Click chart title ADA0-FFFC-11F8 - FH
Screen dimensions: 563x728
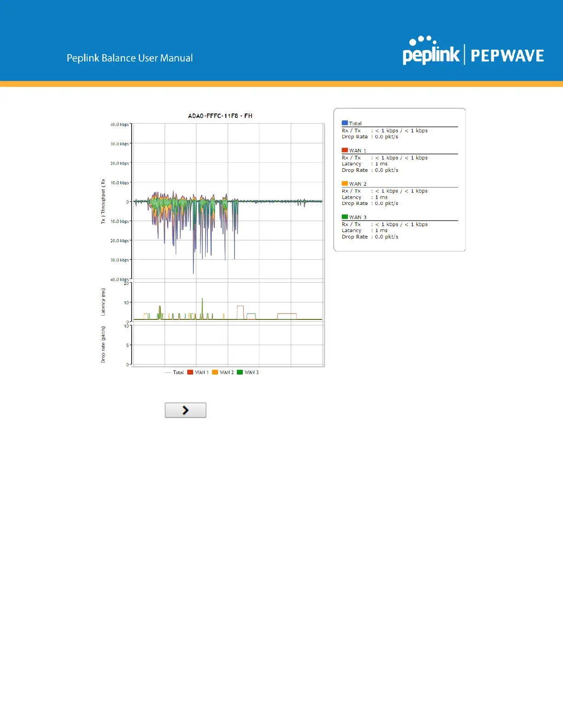pos(220,116)
